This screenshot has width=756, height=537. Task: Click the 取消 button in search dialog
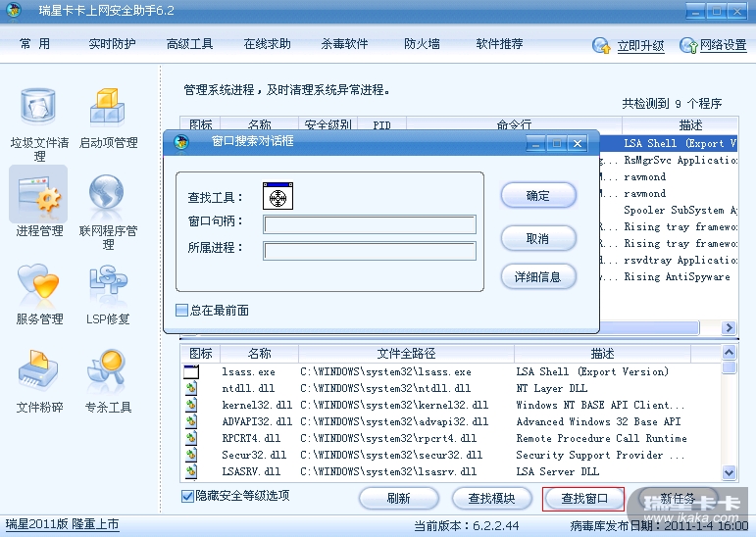[538, 238]
